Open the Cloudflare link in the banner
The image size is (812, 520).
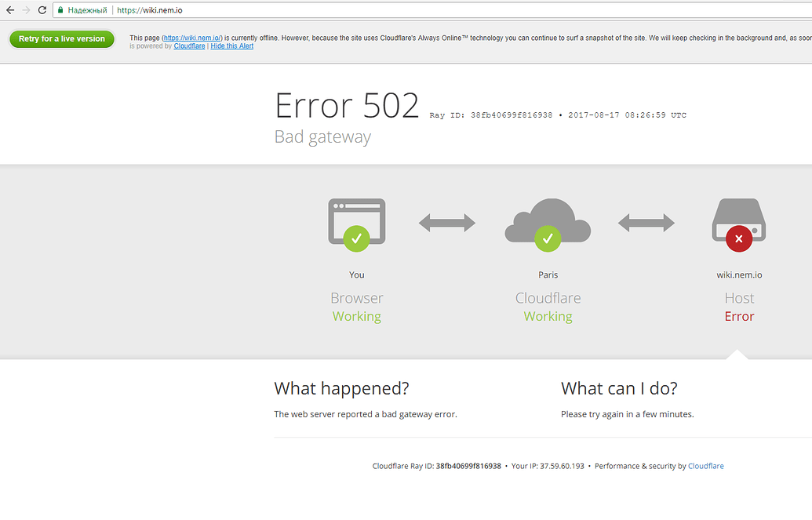(189, 46)
